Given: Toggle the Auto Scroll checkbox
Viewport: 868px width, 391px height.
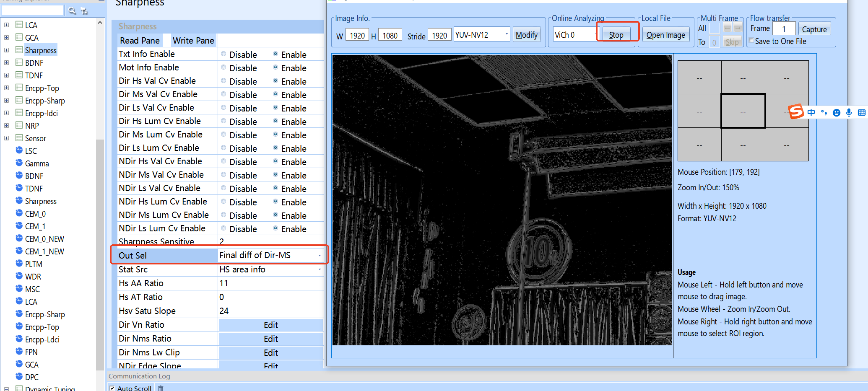Looking at the screenshot, I should pyautogui.click(x=112, y=388).
